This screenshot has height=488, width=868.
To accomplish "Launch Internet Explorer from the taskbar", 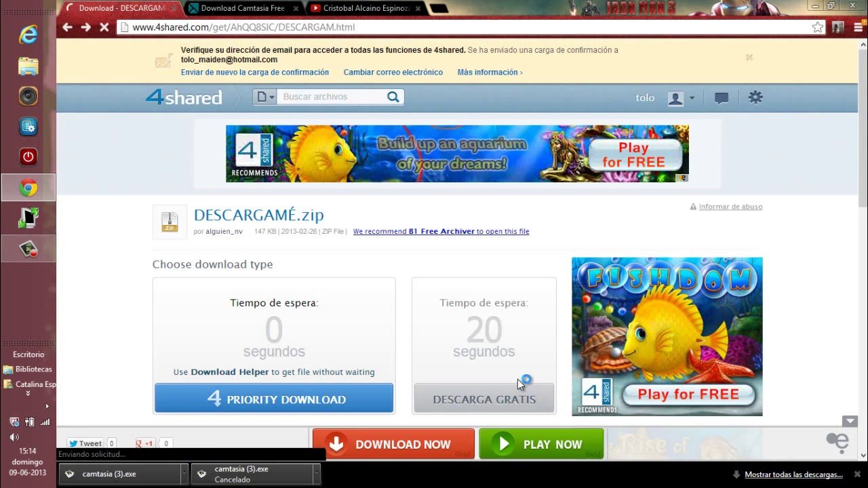I will tap(28, 35).
